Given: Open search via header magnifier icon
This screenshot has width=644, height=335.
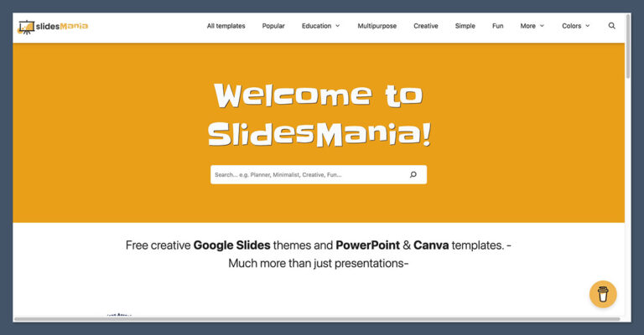Looking at the screenshot, I should click(611, 26).
